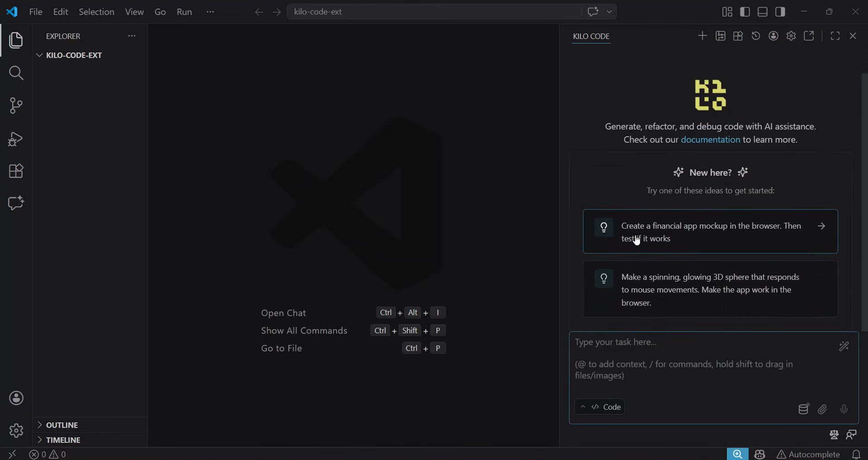Open the Run menu
The width and height of the screenshot is (868, 460).
point(185,12)
